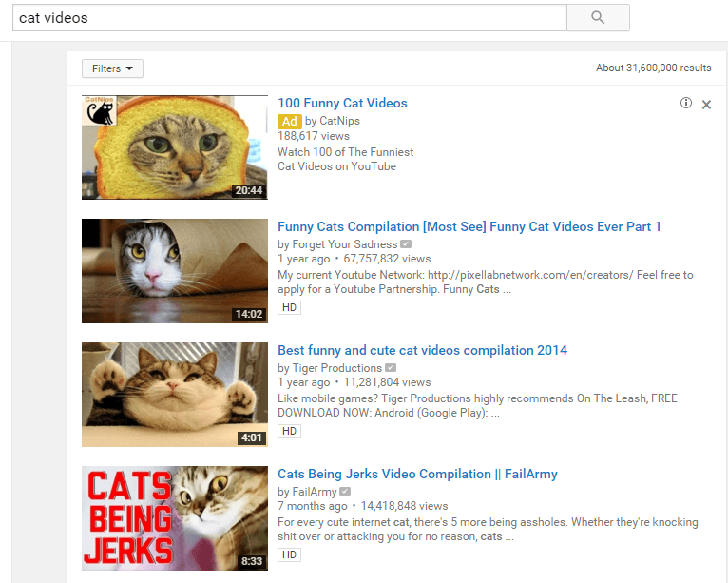Open the '100 Funny Cat Videos' title link

[x=342, y=103]
